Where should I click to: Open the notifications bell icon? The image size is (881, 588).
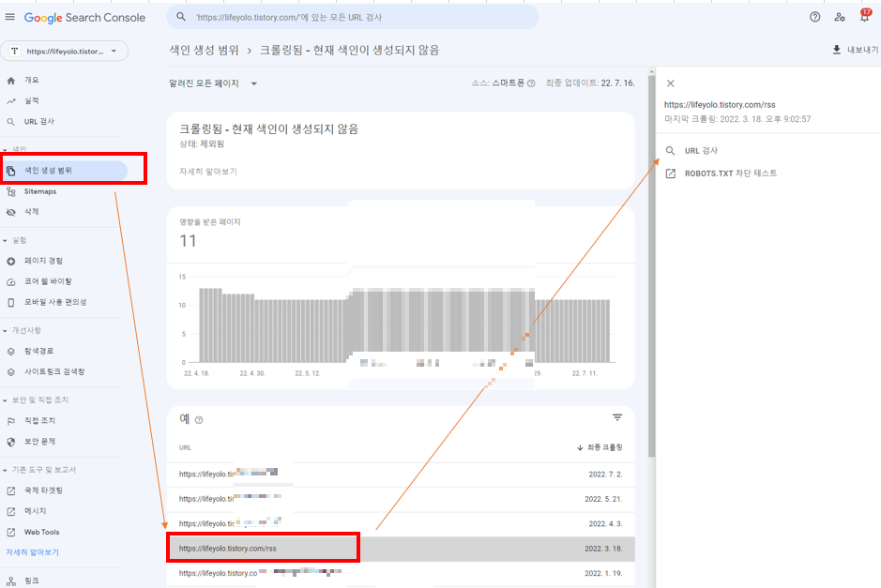tap(864, 16)
